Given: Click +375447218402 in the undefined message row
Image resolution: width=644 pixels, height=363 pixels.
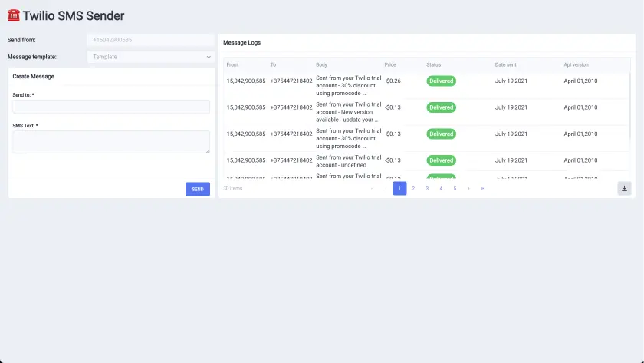Looking at the screenshot, I should click(x=291, y=160).
